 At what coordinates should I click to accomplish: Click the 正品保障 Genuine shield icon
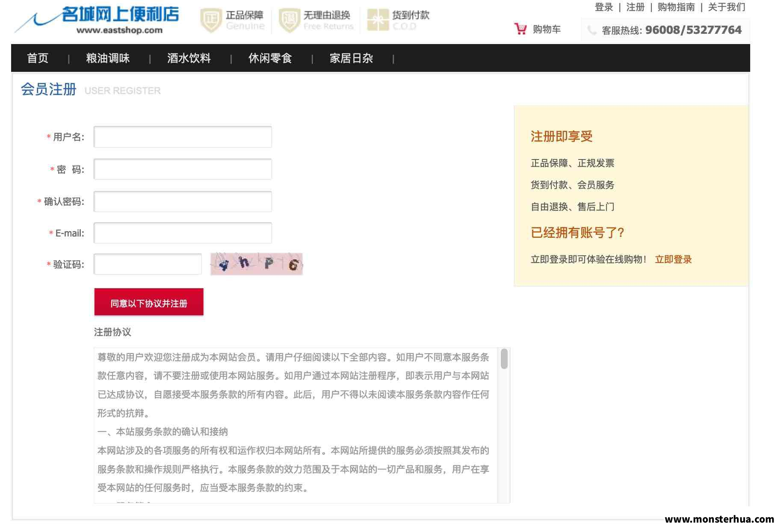tap(211, 20)
